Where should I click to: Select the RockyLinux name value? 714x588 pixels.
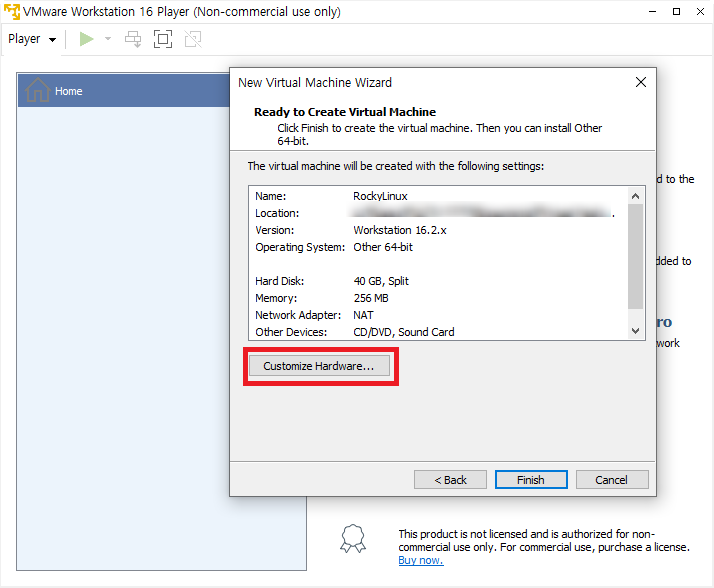(x=380, y=196)
